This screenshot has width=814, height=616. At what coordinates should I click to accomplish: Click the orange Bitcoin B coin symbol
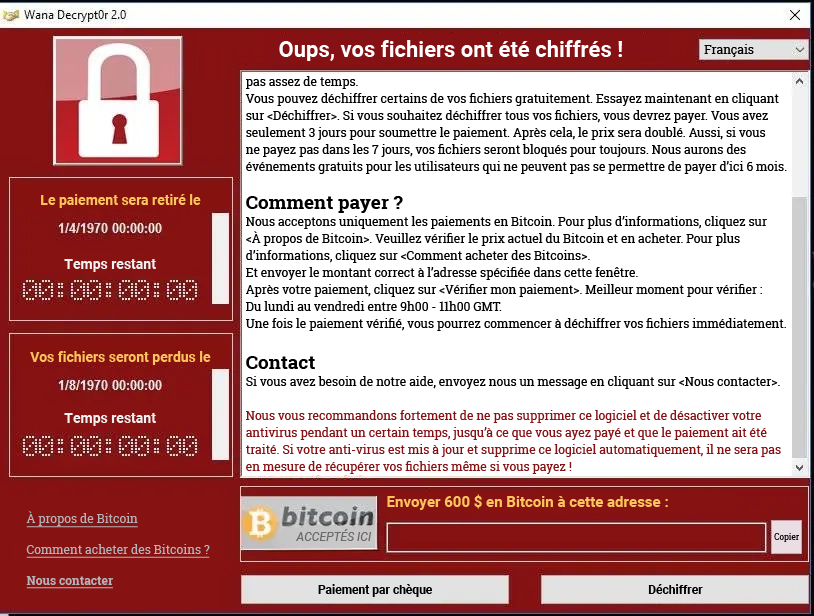(x=261, y=524)
